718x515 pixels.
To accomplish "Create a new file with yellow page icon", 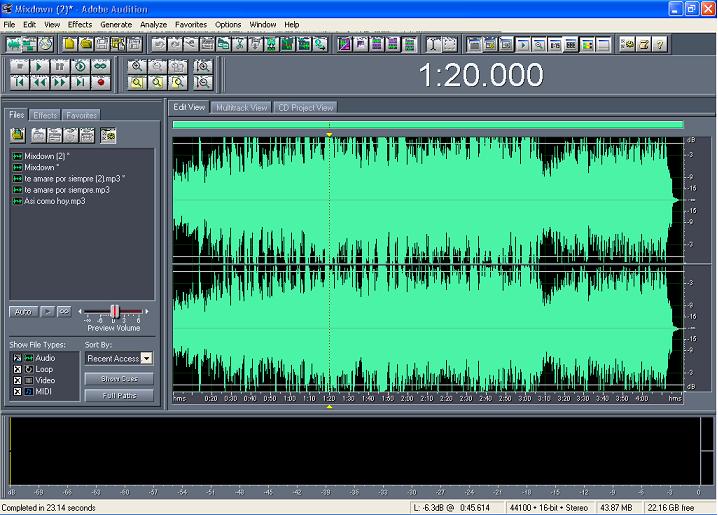I will tap(70, 44).
